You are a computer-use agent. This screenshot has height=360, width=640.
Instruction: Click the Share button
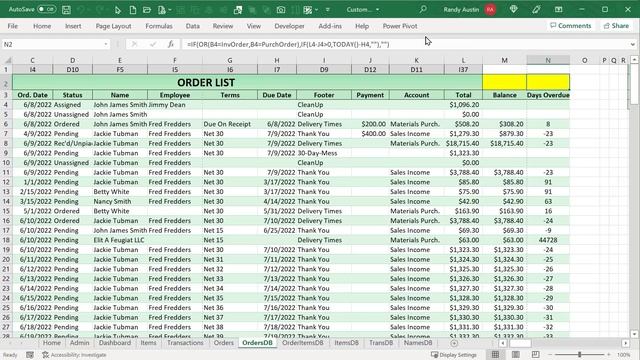click(616, 25)
